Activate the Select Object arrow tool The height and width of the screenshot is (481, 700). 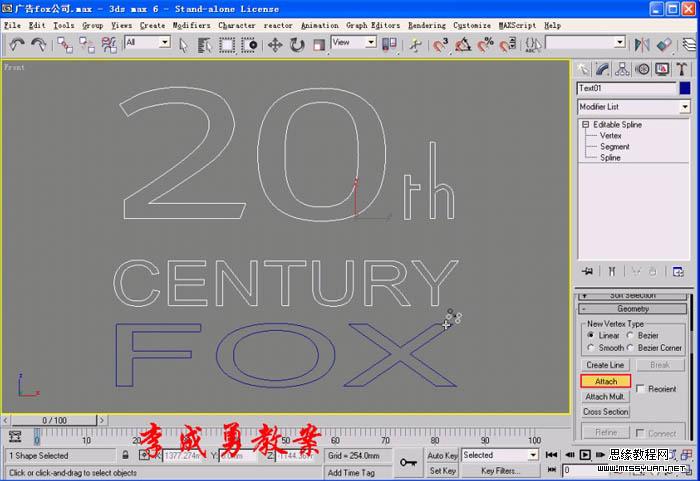point(183,45)
